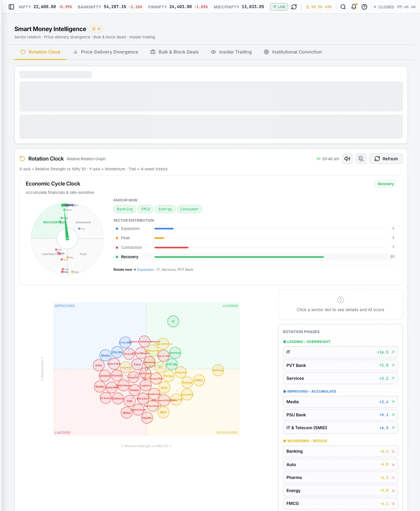420x511 pixels.
Task: Open Services row in rotation phases
Action: pos(340,378)
